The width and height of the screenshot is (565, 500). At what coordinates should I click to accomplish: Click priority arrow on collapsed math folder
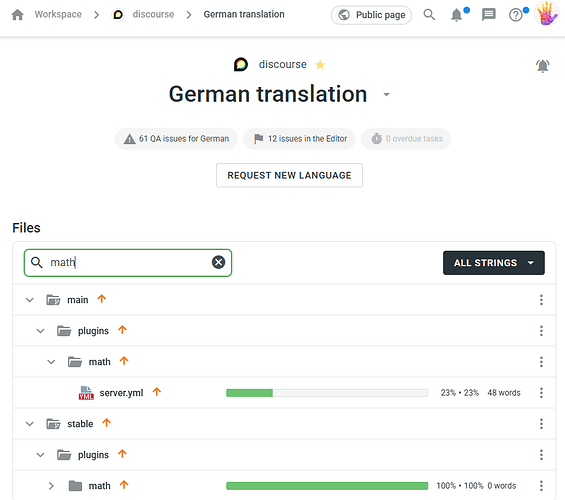(x=124, y=485)
